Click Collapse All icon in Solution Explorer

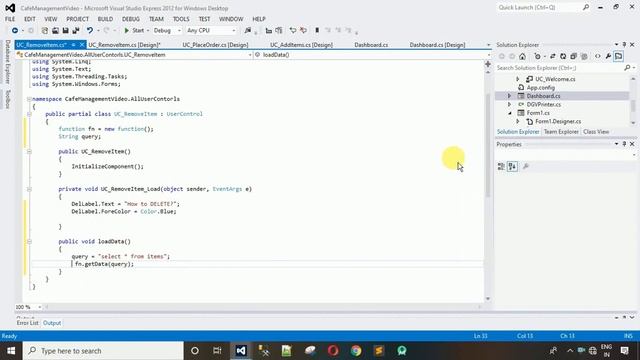(573, 56)
